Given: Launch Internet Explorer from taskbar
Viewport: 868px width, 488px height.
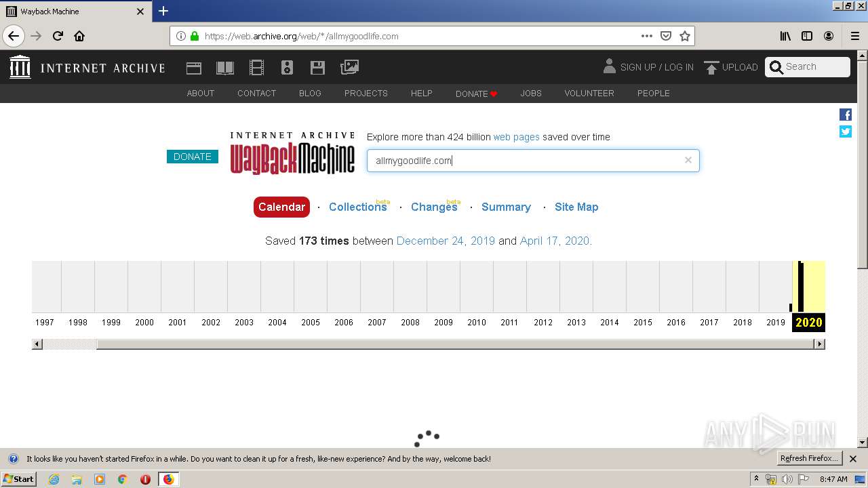Looking at the screenshot, I should tap(54, 479).
